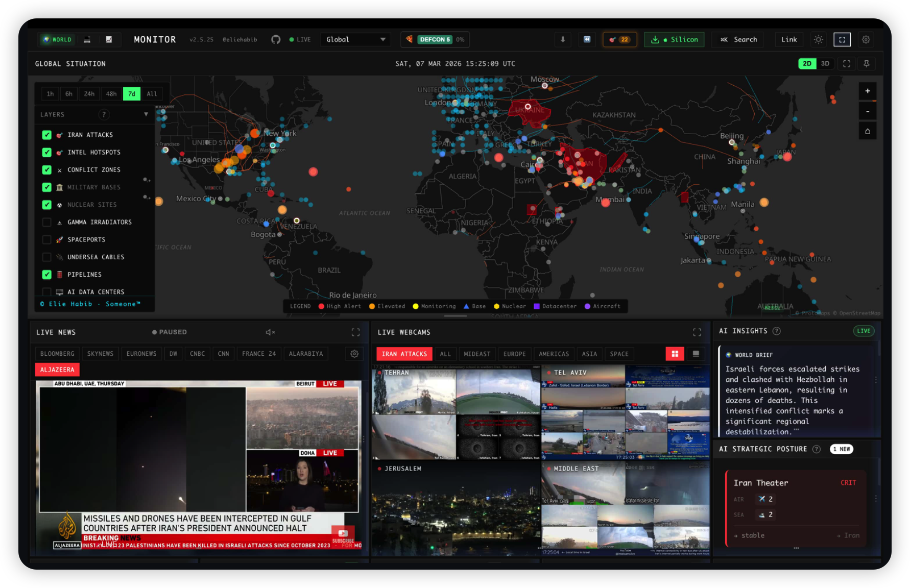Expand Live News panel to fullscreen
Viewport: 910px width, 588px height.
coord(356,332)
